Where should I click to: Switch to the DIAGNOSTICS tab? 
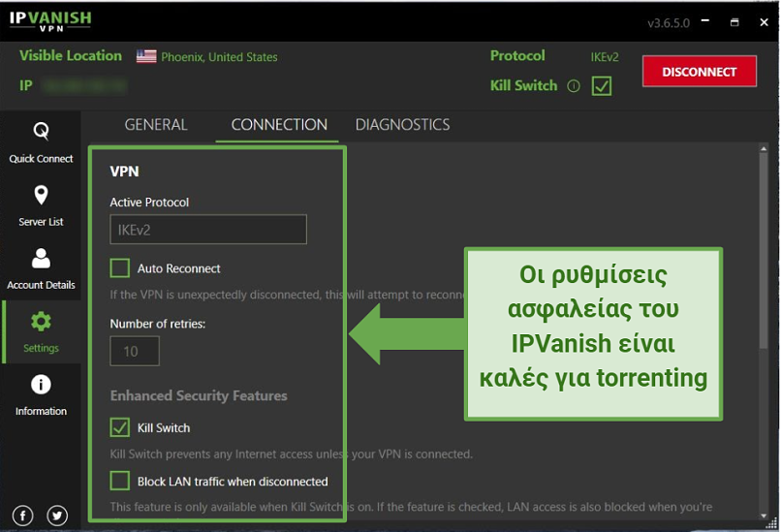point(402,125)
